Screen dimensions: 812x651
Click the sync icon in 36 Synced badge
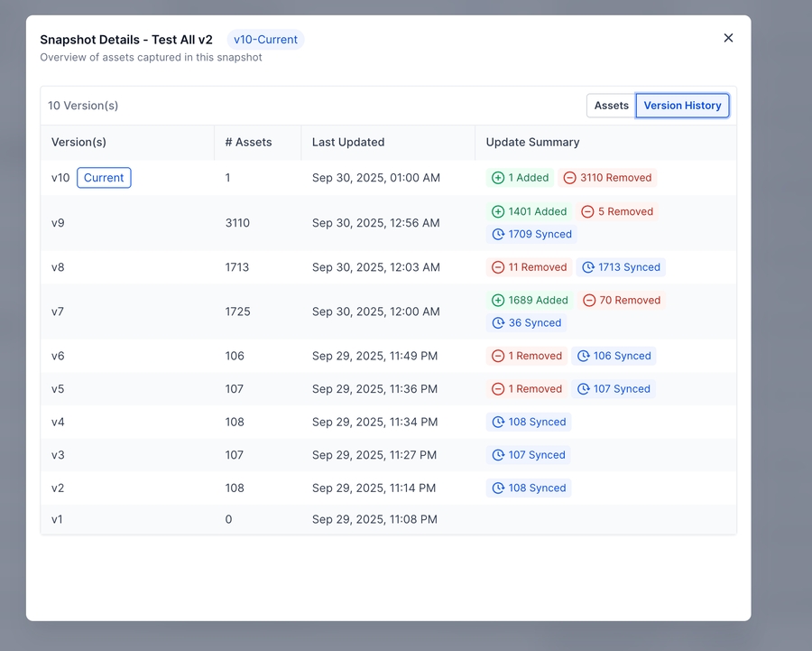(498, 323)
